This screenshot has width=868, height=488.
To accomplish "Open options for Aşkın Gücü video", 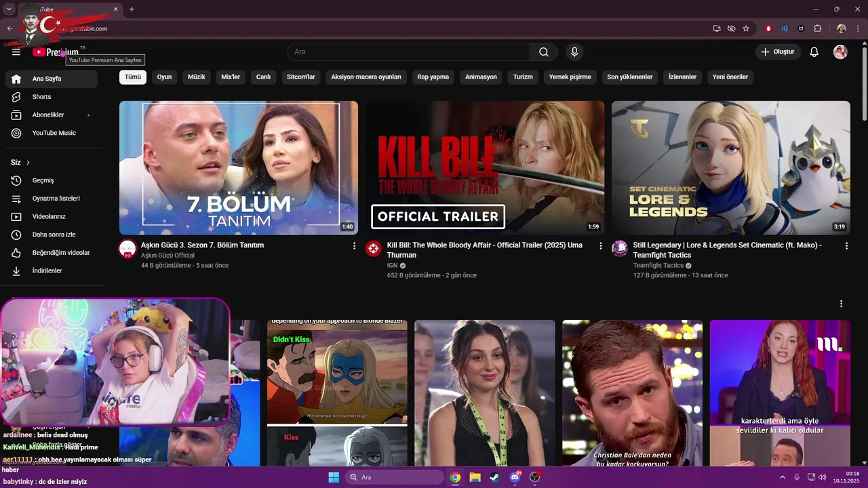I will coord(354,246).
